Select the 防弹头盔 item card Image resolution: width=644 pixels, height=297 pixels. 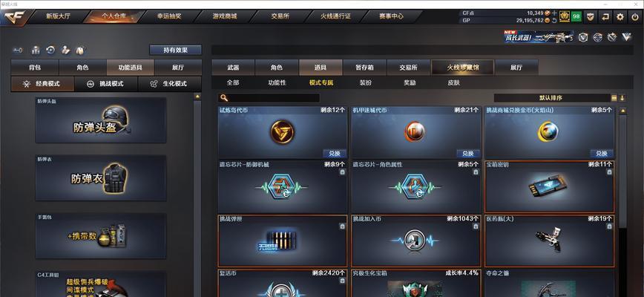point(101,120)
